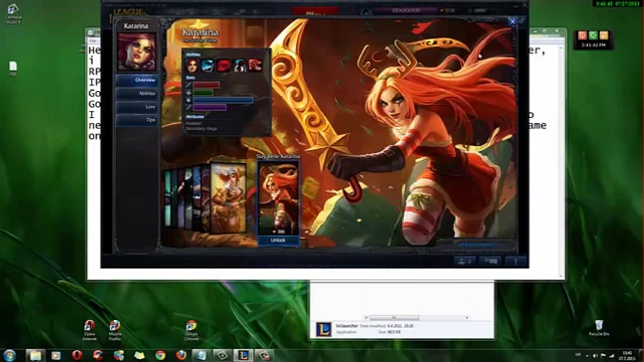
Task: Click the green defense stat bar
Action: [x=203, y=93]
